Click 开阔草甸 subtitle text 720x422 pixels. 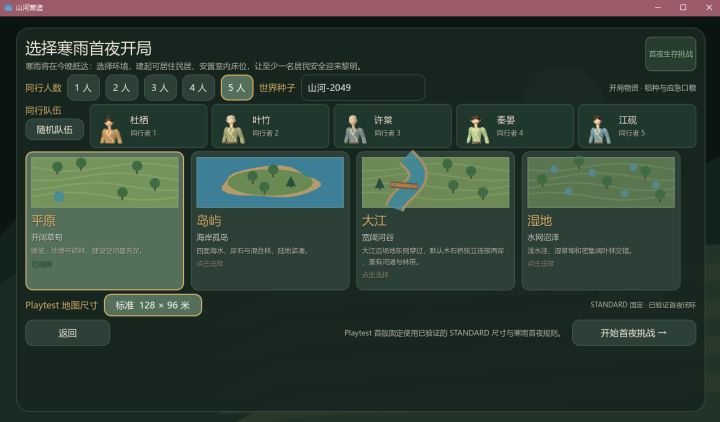pyautogui.click(x=47, y=237)
